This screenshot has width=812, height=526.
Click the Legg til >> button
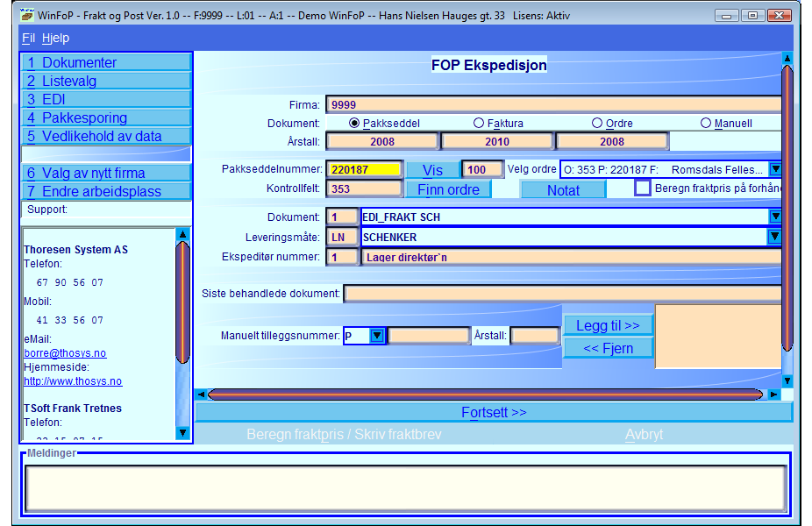608,325
